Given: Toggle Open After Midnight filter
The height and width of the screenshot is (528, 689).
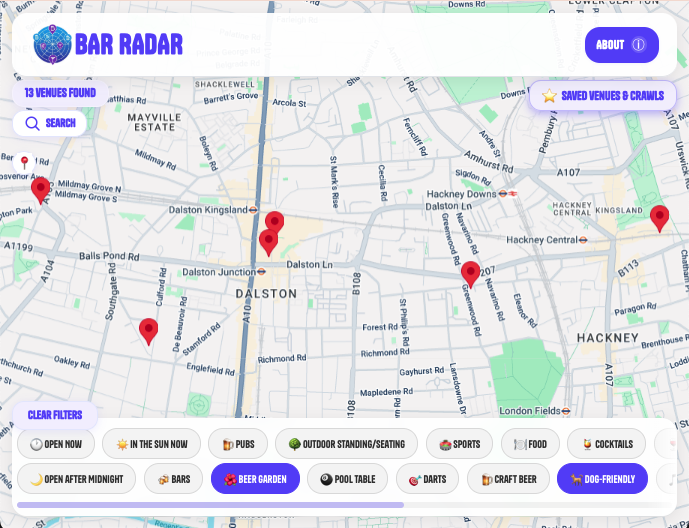Looking at the screenshot, I should point(76,479).
